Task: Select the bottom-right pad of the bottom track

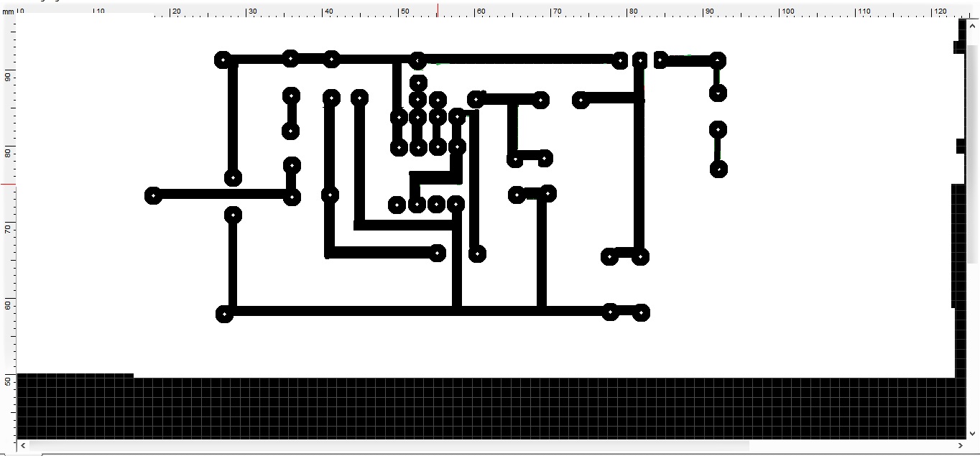Action: [x=641, y=312]
